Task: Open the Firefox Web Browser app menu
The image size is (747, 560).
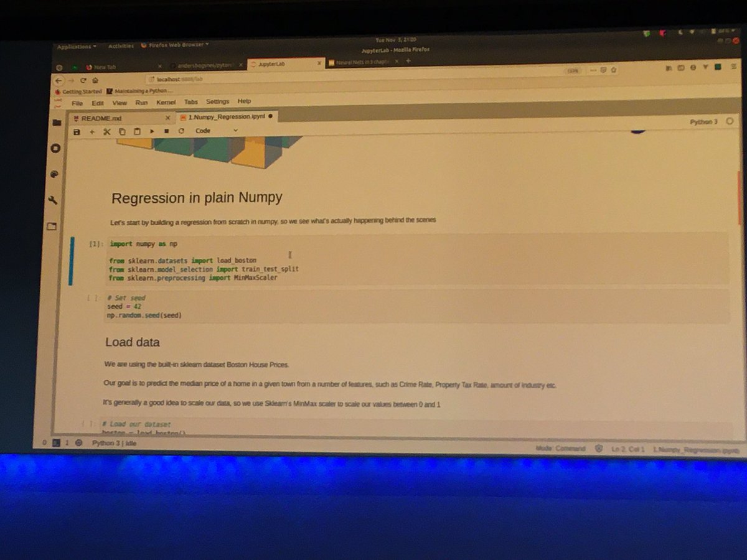Action: tap(175, 45)
